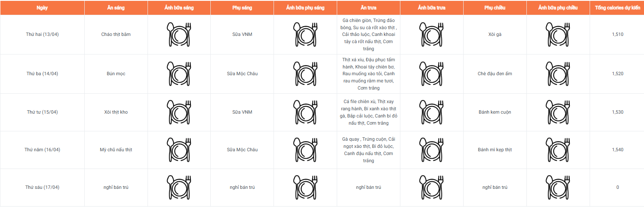This screenshot has height=207, width=644.
Task: Open Thursday's afternoon snack photo icon
Action: (x=558, y=150)
